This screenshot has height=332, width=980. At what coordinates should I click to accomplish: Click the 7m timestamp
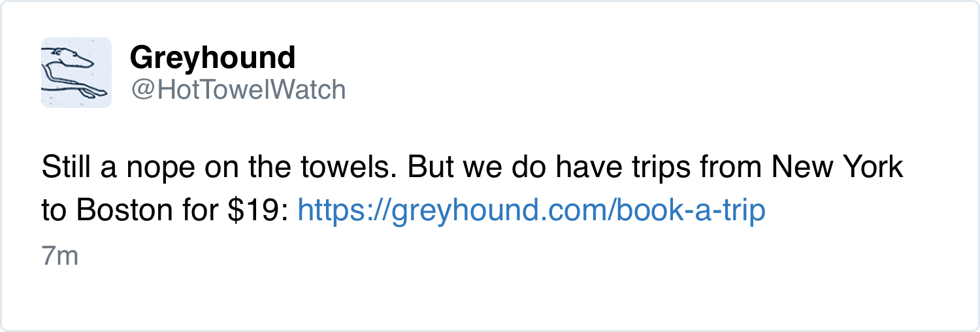(x=59, y=257)
